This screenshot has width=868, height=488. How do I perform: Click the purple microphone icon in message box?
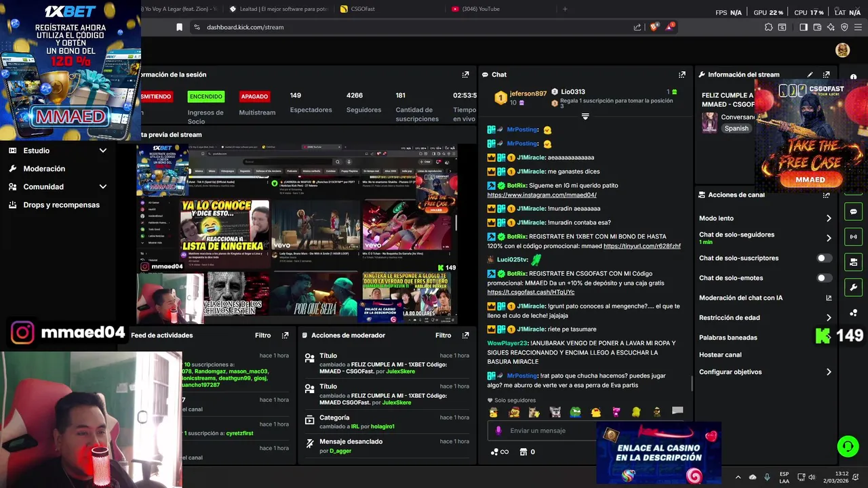click(498, 430)
